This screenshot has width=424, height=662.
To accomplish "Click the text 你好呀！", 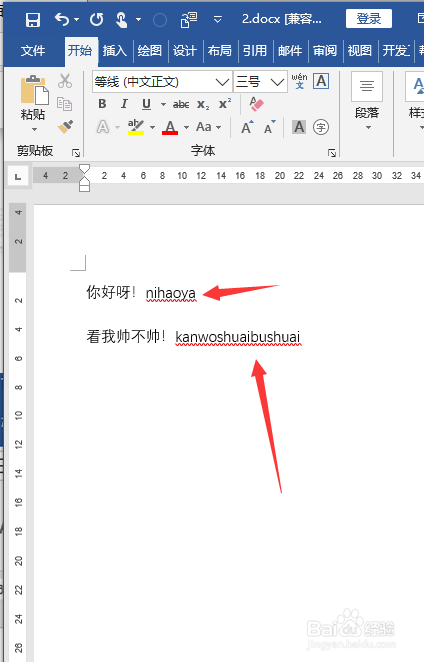I will [x=111, y=292].
